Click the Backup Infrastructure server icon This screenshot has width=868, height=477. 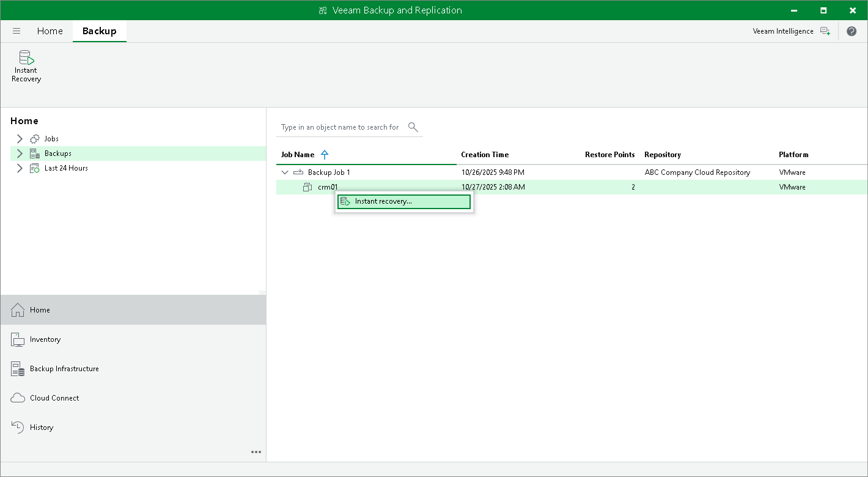18,369
